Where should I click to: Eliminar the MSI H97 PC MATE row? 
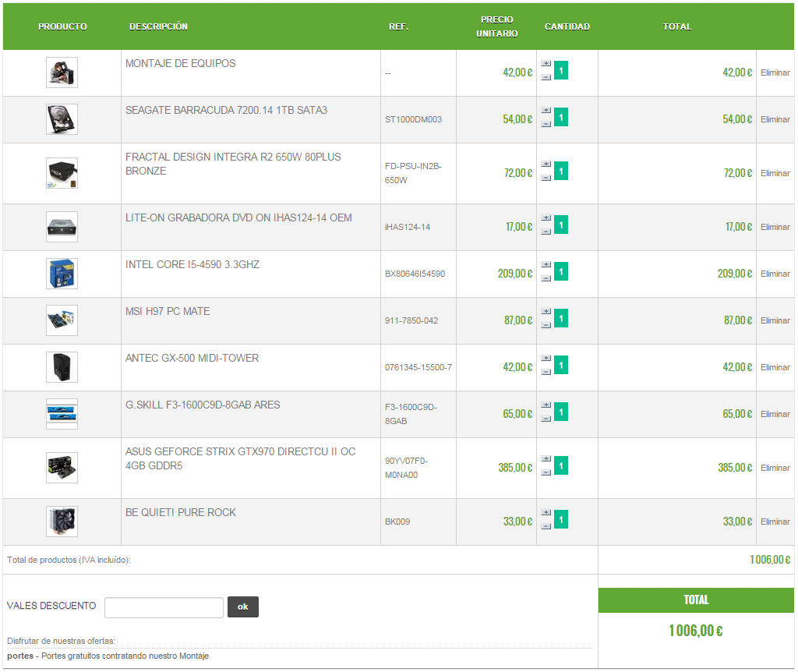pyautogui.click(x=775, y=320)
